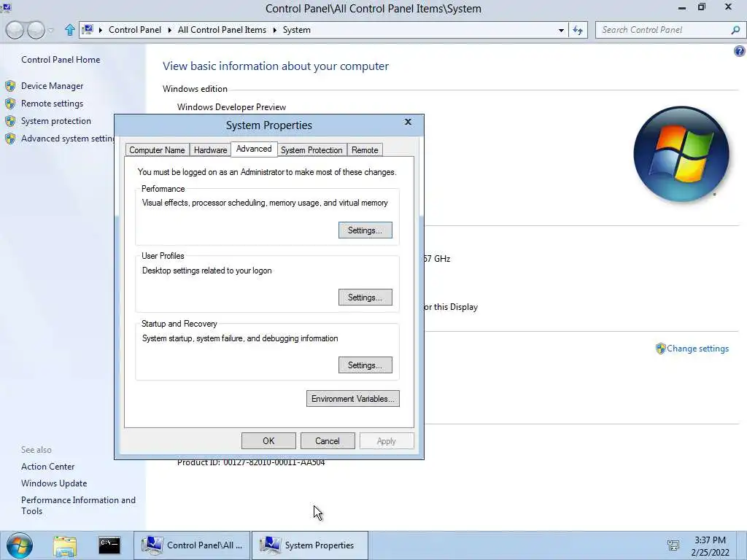
Task: Open Device Manager shield icon
Action: [x=10, y=86]
